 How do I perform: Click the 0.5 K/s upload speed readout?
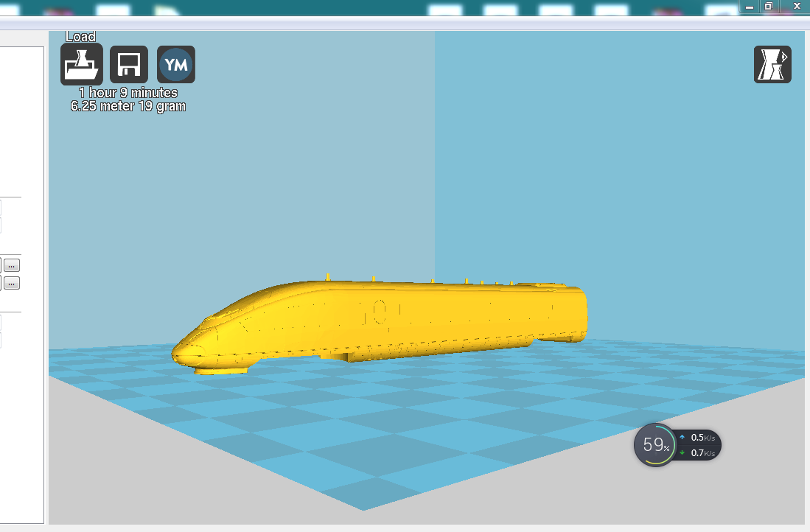coord(702,438)
